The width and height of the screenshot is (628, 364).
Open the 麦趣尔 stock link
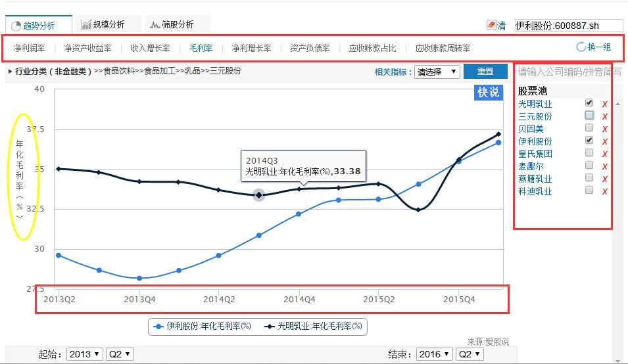[531, 166]
